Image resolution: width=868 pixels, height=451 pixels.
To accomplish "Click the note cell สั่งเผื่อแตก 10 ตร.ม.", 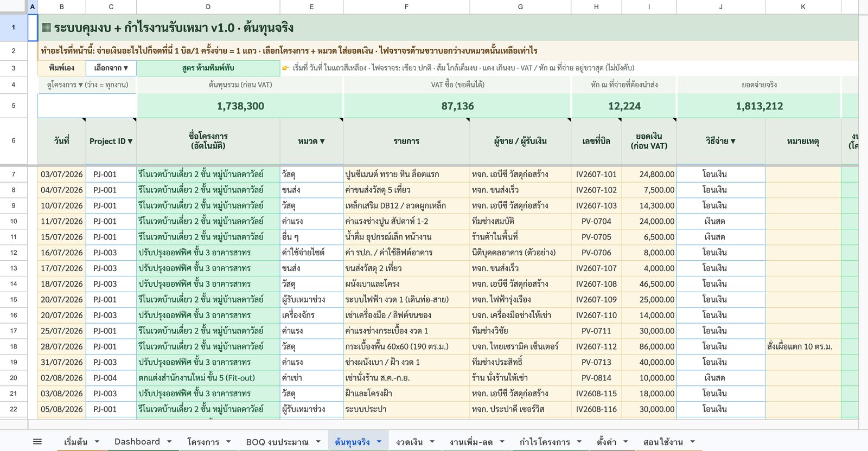I will click(x=803, y=346).
